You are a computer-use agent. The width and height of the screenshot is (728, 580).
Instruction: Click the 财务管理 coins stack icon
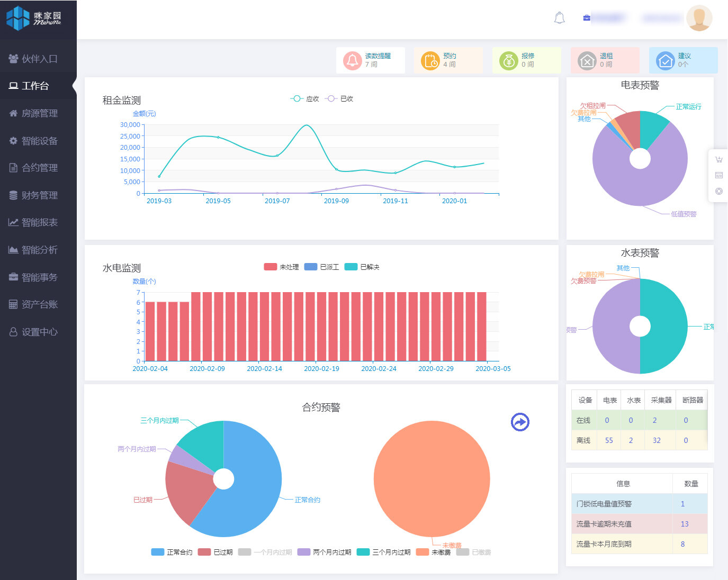(x=13, y=195)
